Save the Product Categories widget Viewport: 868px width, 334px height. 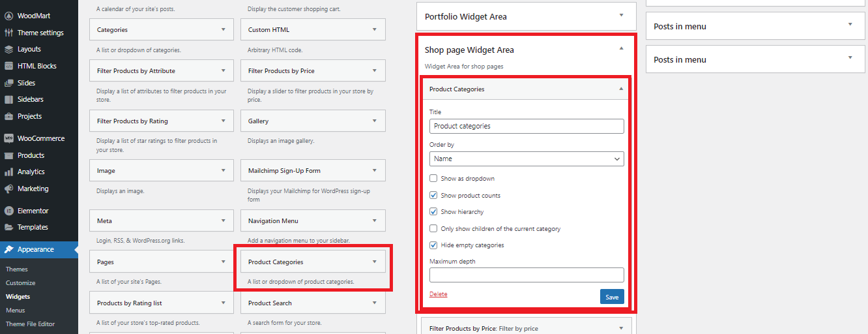click(612, 297)
